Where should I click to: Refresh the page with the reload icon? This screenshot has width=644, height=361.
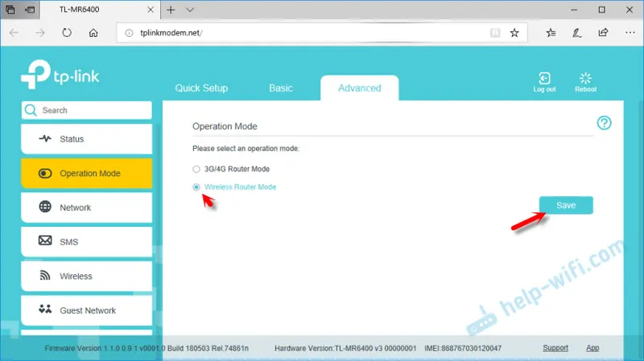[x=67, y=33]
